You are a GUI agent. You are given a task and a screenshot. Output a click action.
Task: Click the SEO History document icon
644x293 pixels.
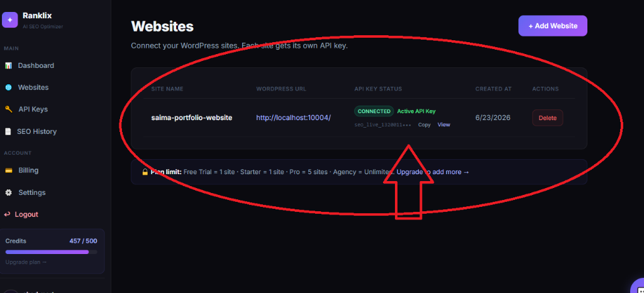8,132
